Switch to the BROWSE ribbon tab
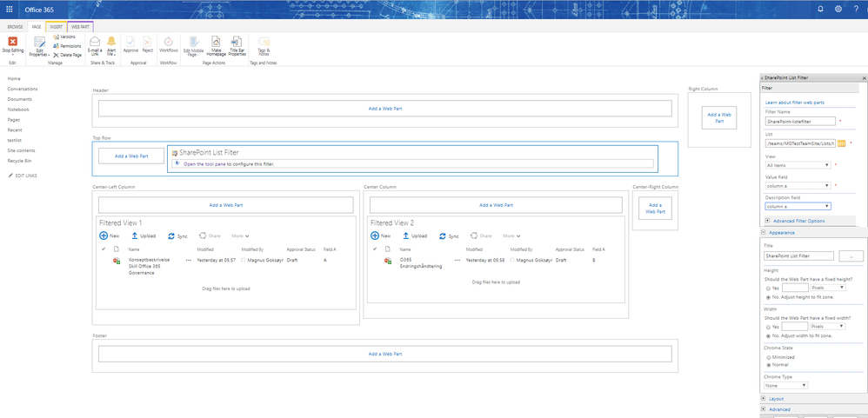The width and height of the screenshot is (868, 418). point(15,27)
